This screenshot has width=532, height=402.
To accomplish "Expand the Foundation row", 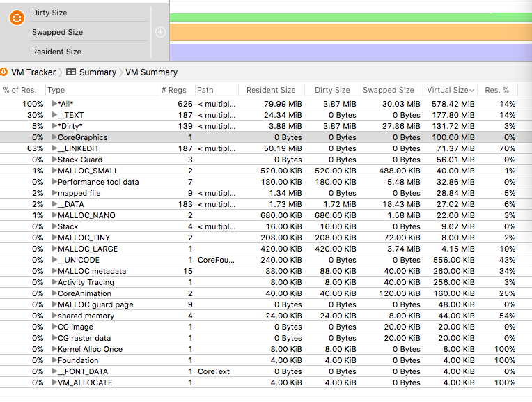I will coord(54,360).
